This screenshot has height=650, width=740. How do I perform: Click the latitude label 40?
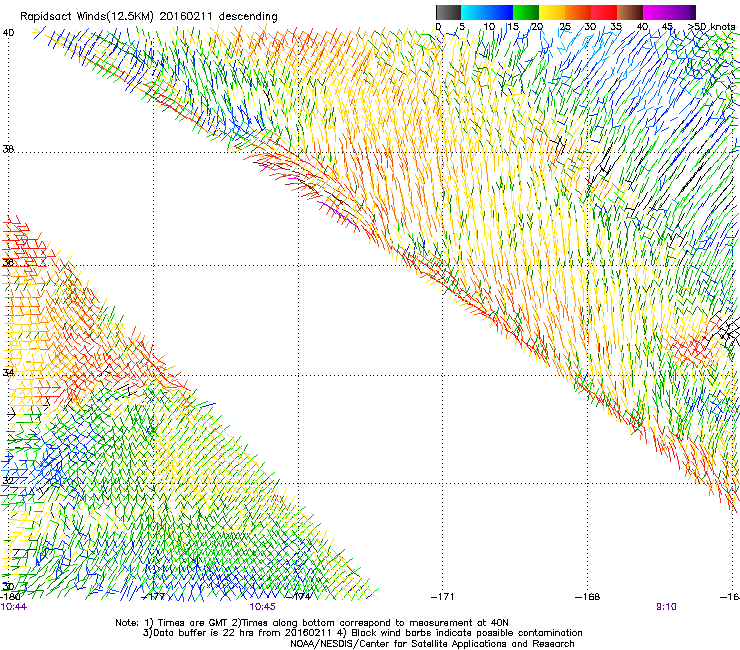click(x=8, y=33)
